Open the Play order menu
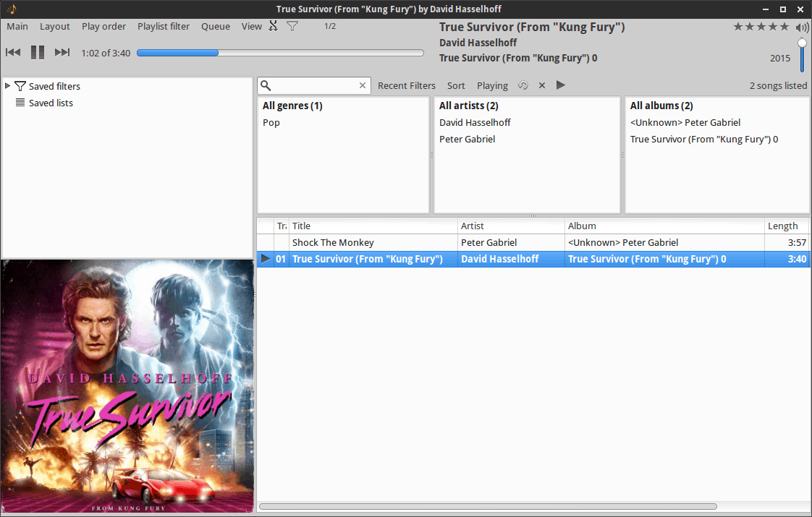 [103, 27]
